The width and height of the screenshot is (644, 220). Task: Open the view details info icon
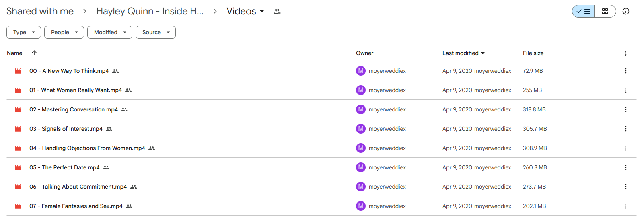click(x=626, y=11)
